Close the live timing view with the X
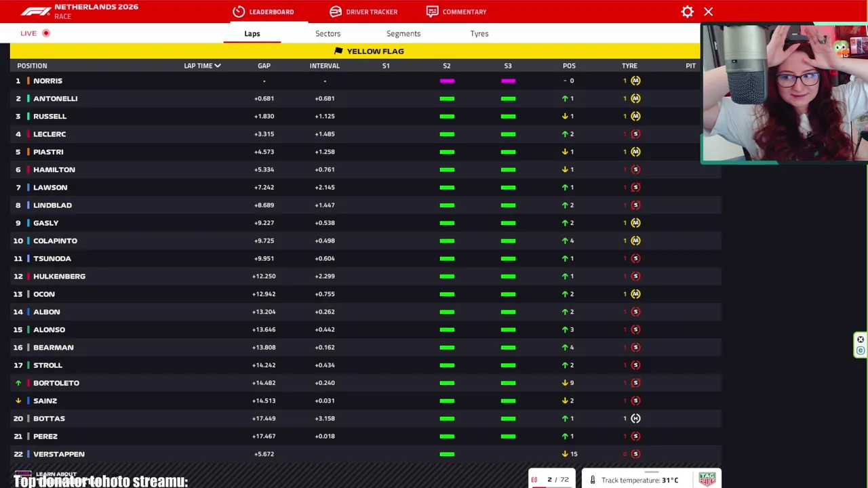 [x=709, y=12]
